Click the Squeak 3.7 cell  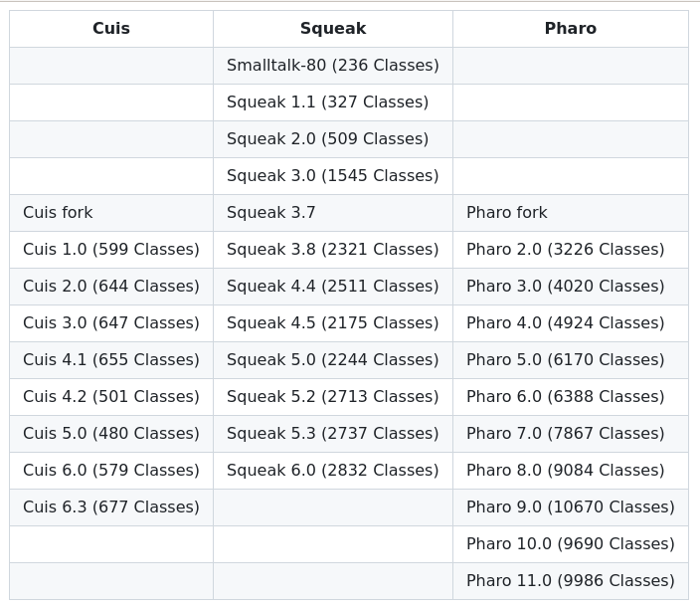point(333,213)
